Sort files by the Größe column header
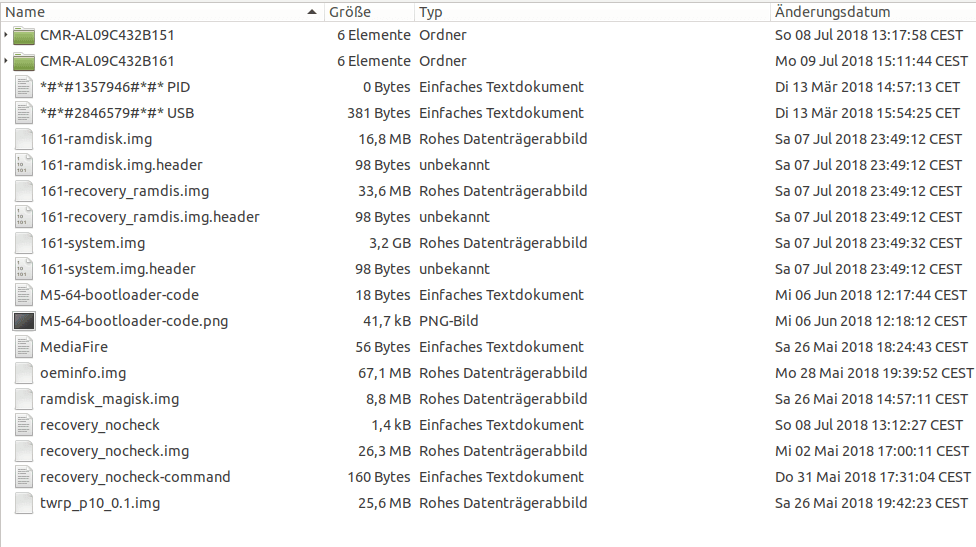This screenshot has width=976, height=547. tap(369, 12)
